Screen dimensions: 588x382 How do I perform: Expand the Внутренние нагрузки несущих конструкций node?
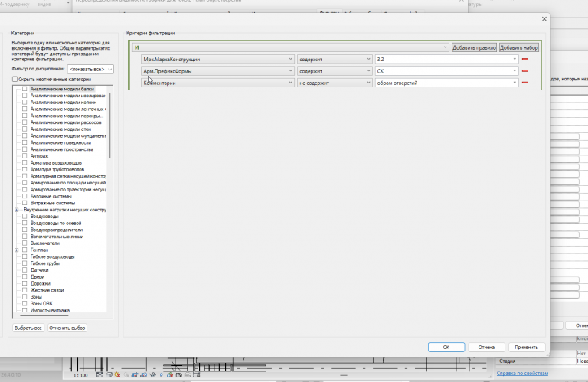[17, 210]
